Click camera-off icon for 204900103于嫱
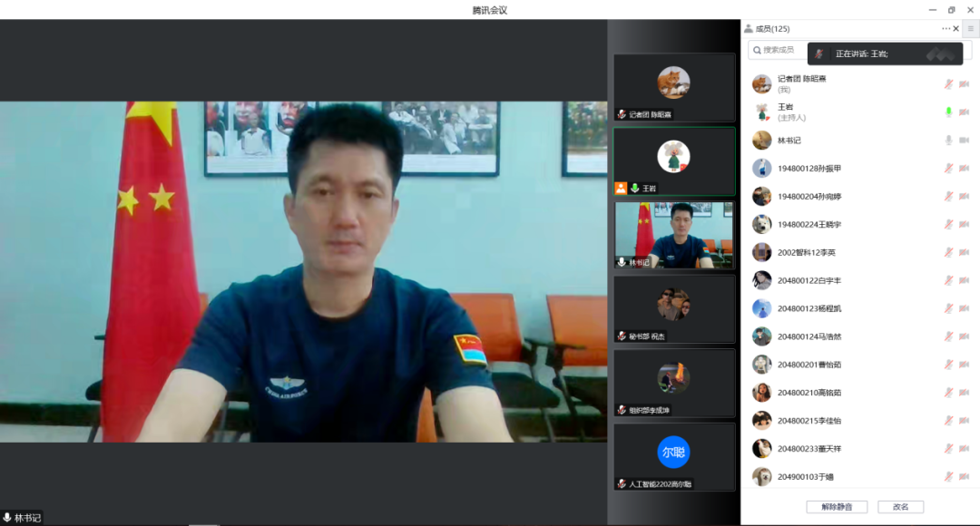The image size is (980, 526). tap(964, 476)
